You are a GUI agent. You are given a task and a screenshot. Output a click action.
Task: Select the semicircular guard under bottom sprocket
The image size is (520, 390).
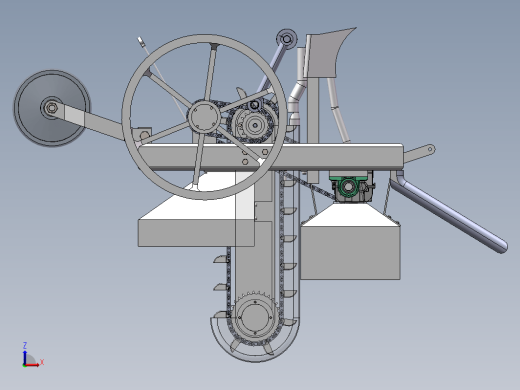pyautogui.click(x=255, y=340)
